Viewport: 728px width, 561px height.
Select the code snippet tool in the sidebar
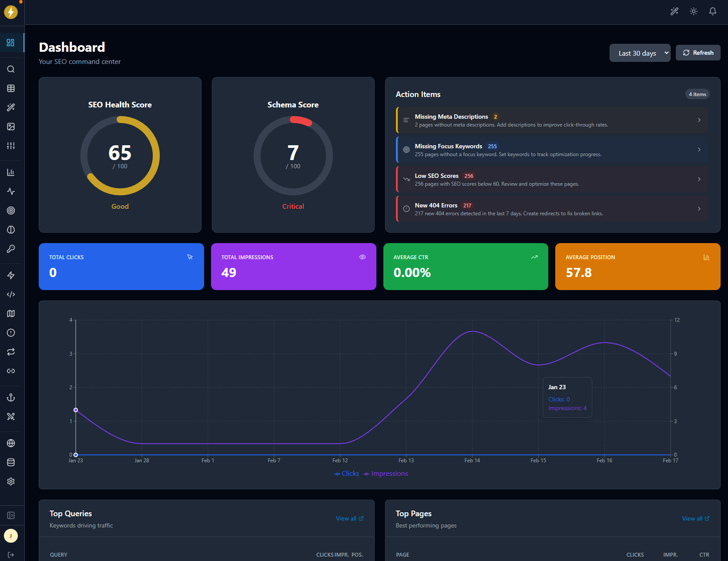pos(11,294)
